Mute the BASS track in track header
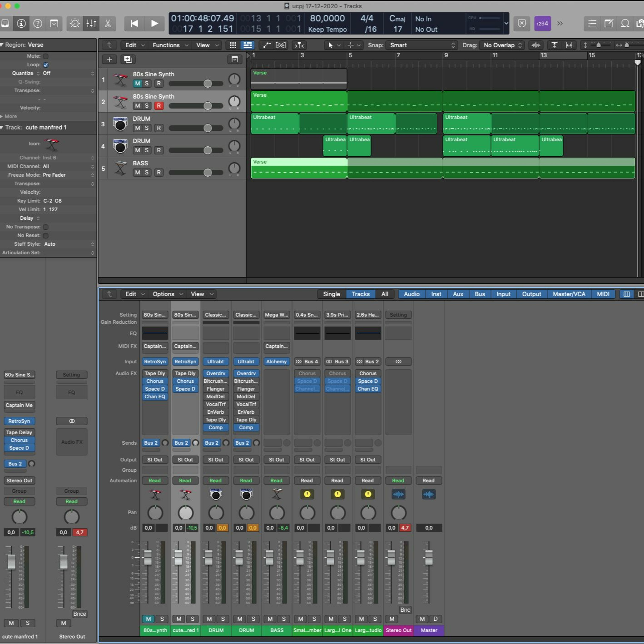This screenshot has height=644, width=644. click(137, 172)
